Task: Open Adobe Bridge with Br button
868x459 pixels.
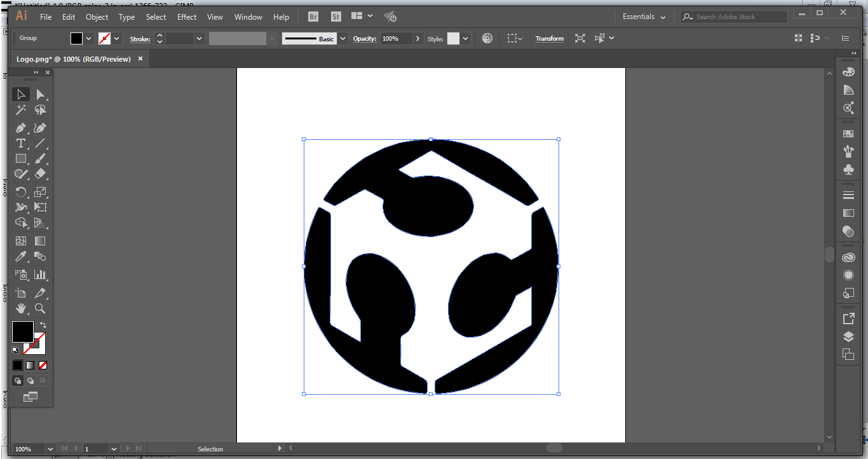Action: pyautogui.click(x=313, y=17)
